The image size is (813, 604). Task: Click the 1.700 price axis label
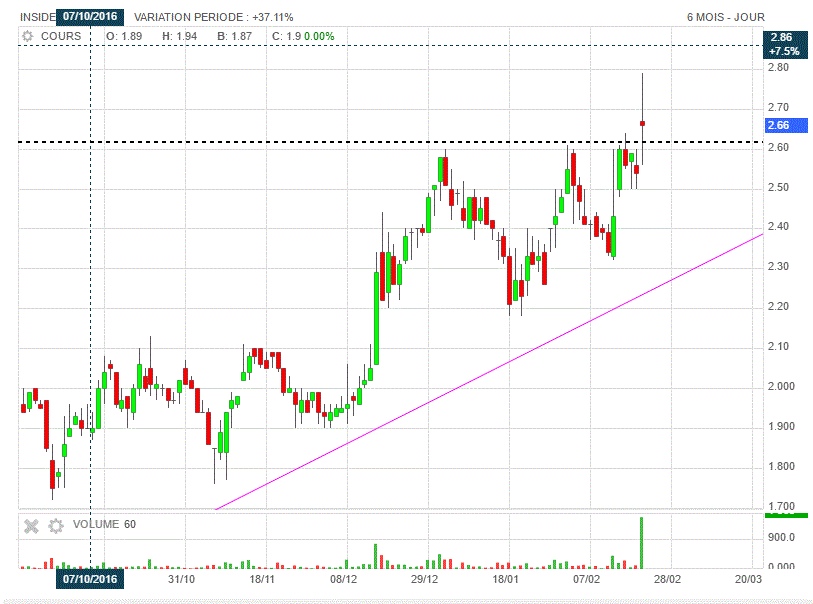781,505
